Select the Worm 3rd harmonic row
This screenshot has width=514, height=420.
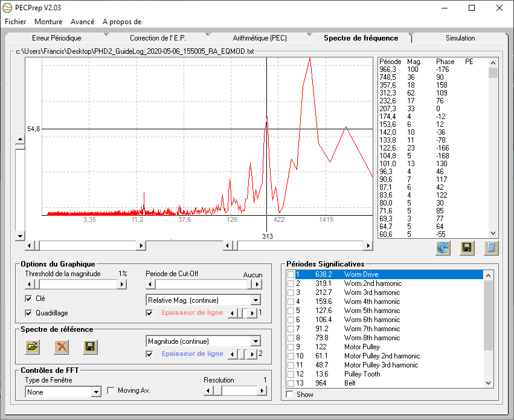click(x=385, y=292)
